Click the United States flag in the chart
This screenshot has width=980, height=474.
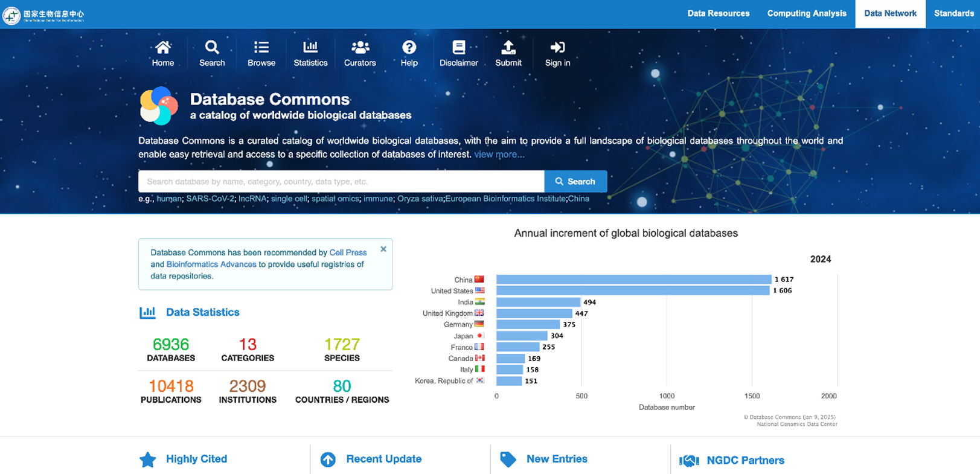(x=479, y=290)
